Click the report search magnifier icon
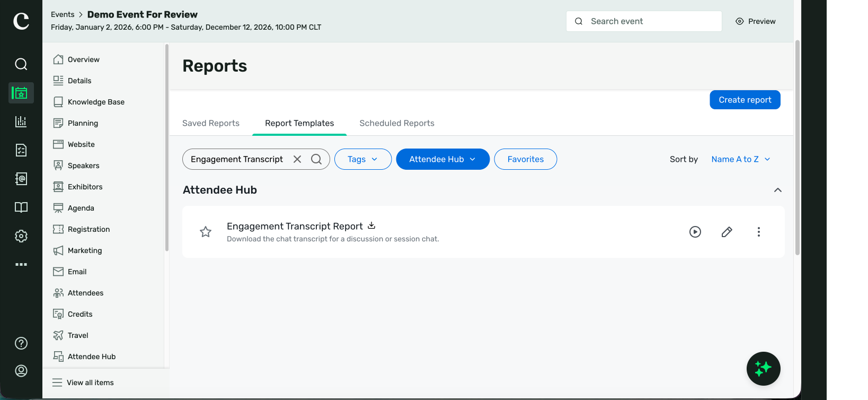 [316, 159]
